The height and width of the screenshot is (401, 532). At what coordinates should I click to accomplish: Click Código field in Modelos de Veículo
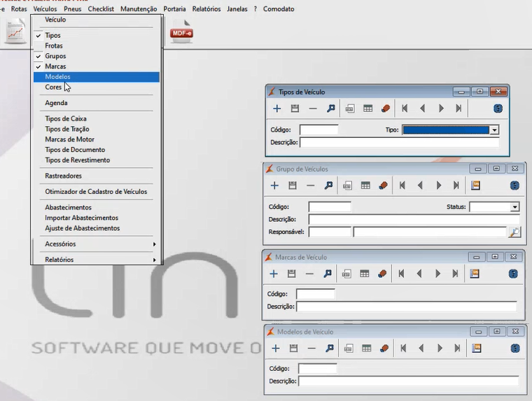(318, 368)
